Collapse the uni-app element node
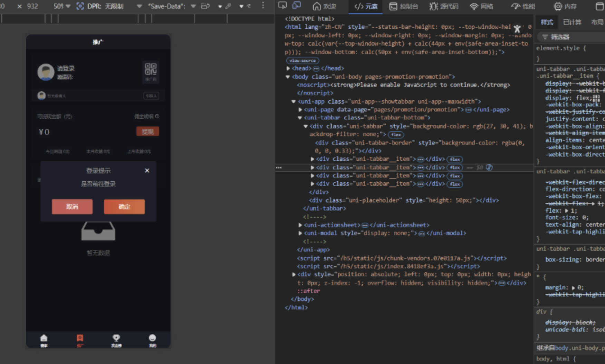 pos(294,102)
